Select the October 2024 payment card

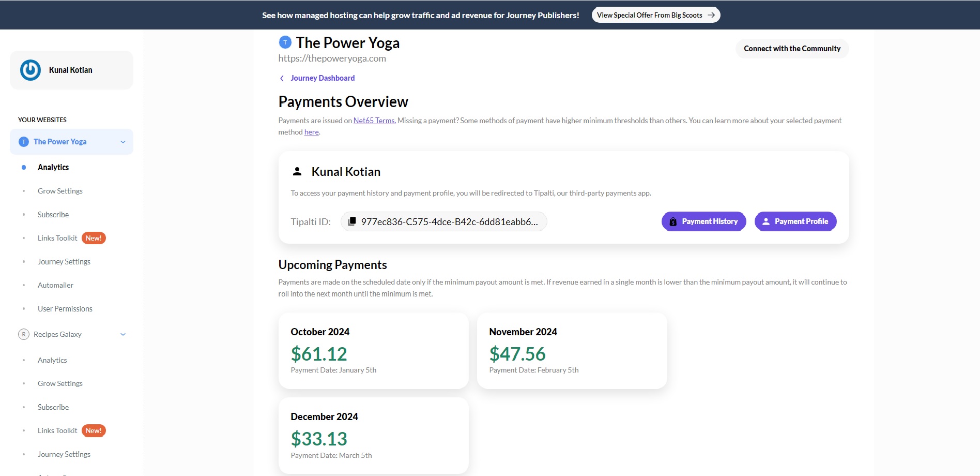[374, 351]
